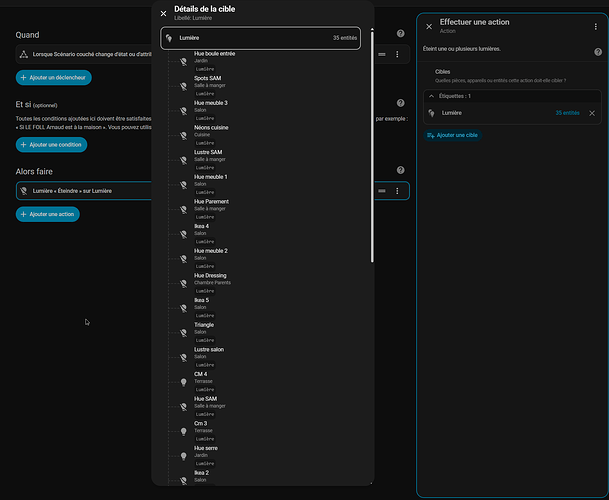The height and width of the screenshot is (500, 609).
Task: Click the light icon beside Hue boule entrée
Action: [x=184, y=61]
